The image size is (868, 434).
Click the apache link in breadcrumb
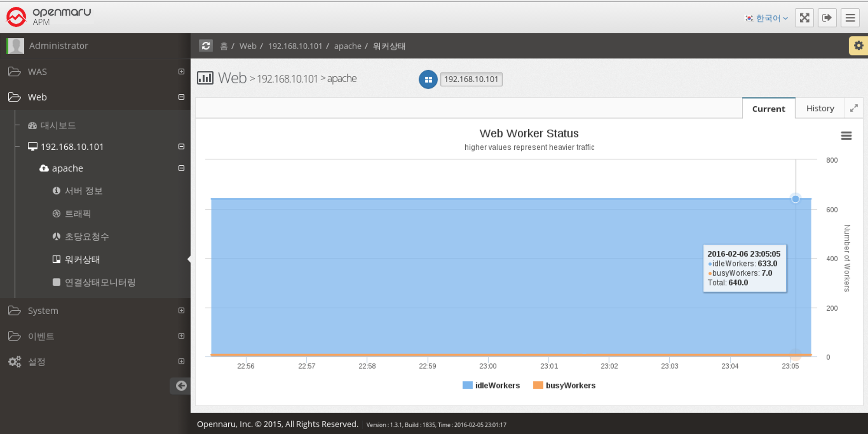(347, 46)
